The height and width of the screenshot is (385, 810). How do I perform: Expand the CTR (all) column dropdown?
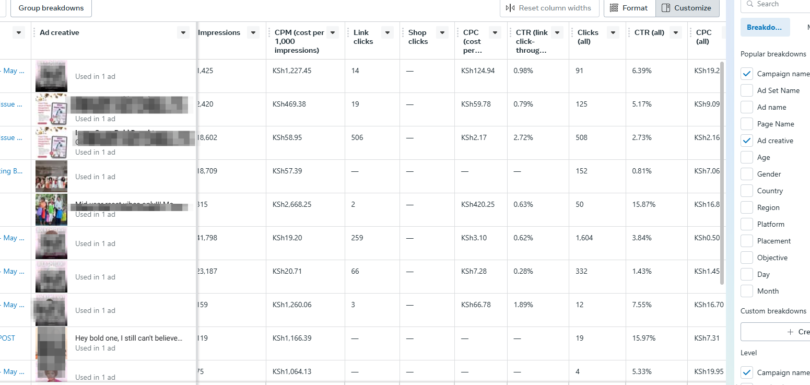676,33
